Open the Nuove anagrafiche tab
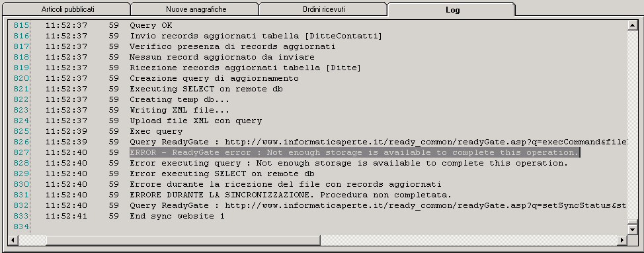Image resolution: width=644 pixels, height=253 pixels. pos(196,9)
